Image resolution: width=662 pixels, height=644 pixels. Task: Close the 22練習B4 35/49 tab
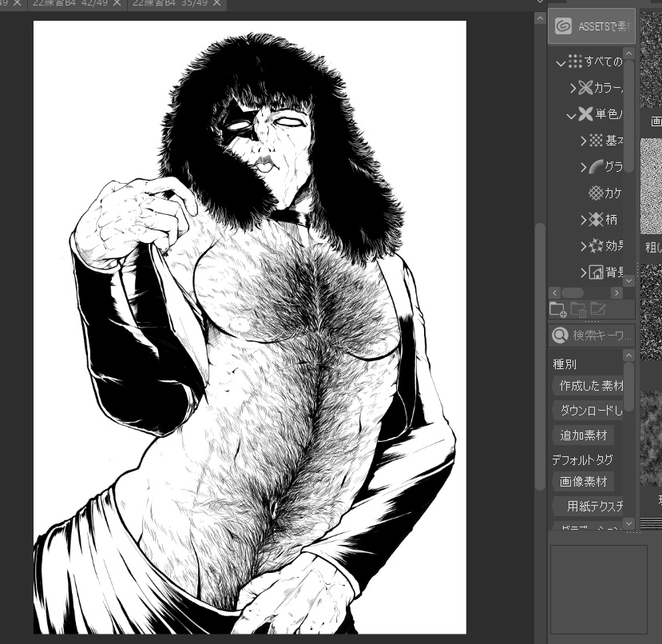[x=216, y=3]
